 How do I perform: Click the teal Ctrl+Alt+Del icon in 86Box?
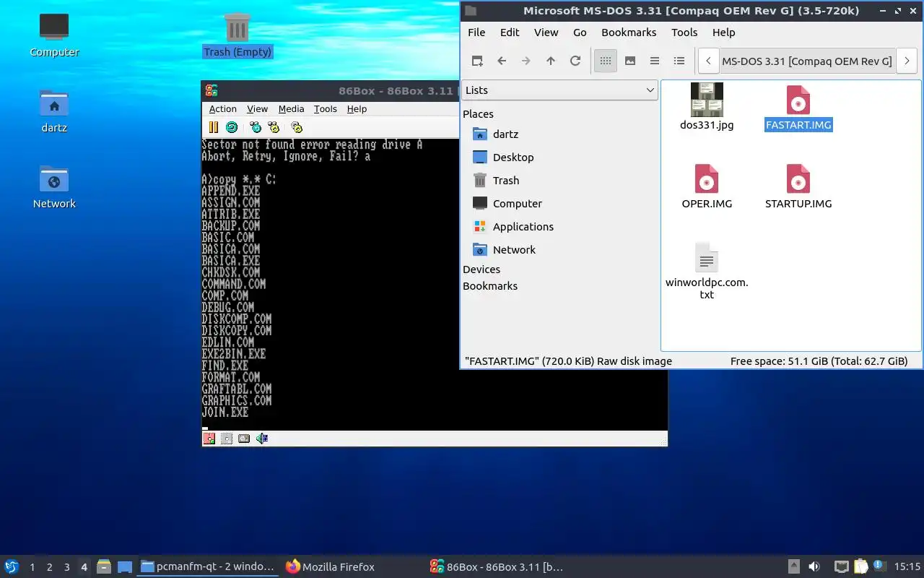(256, 127)
